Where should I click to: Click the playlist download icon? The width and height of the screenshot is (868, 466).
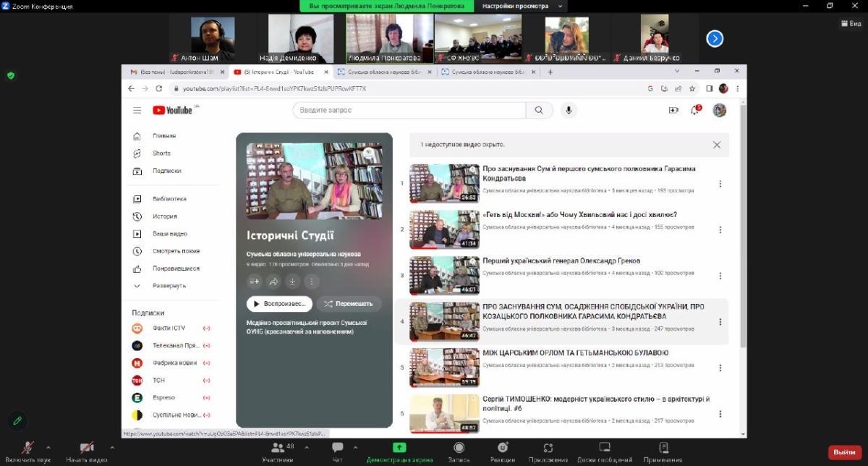[x=292, y=281]
